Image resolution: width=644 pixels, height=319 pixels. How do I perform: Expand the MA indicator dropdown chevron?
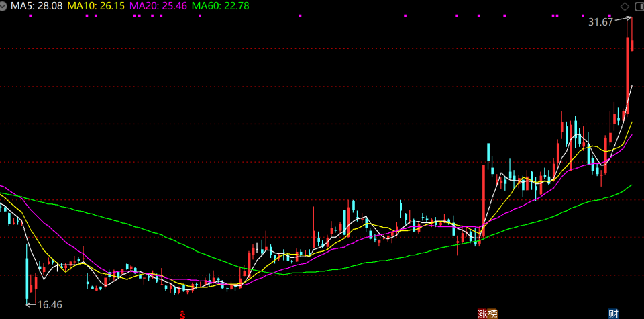(x=3, y=6)
